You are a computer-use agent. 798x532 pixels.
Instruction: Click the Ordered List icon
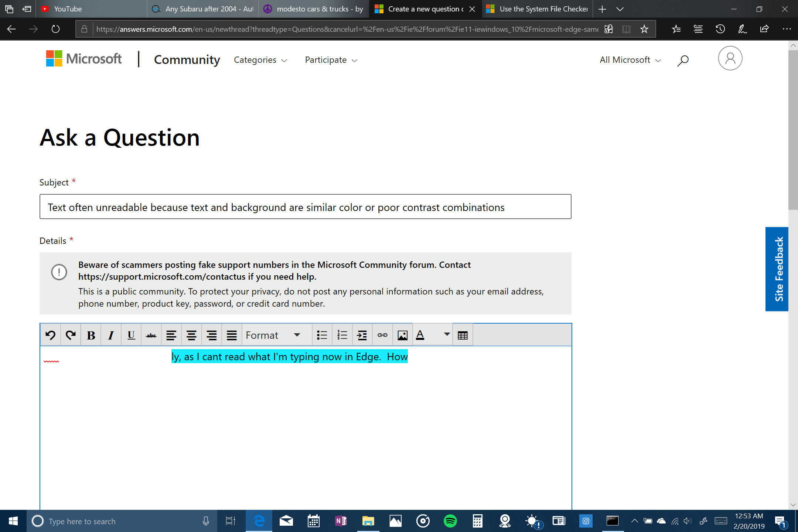pyautogui.click(x=341, y=335)
